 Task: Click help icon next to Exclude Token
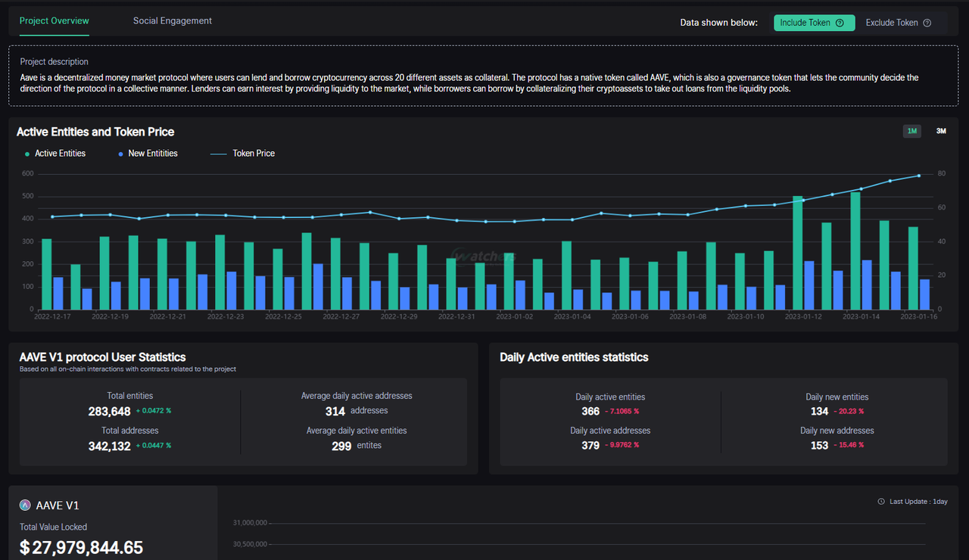coord(927,23)
